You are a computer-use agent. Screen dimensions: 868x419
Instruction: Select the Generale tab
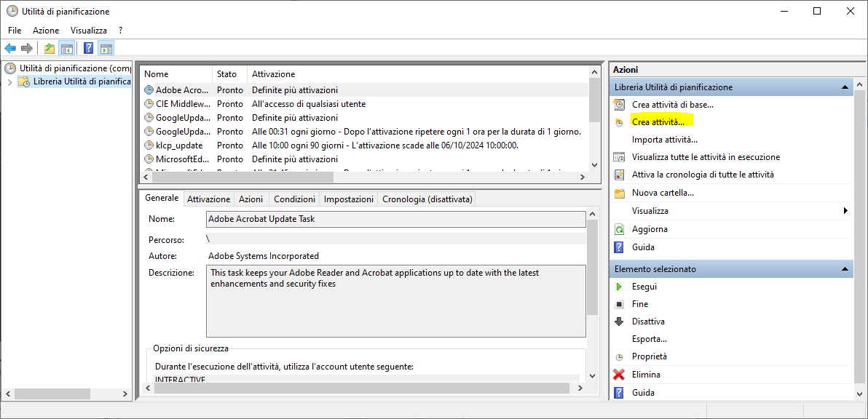tap(162, 198)
